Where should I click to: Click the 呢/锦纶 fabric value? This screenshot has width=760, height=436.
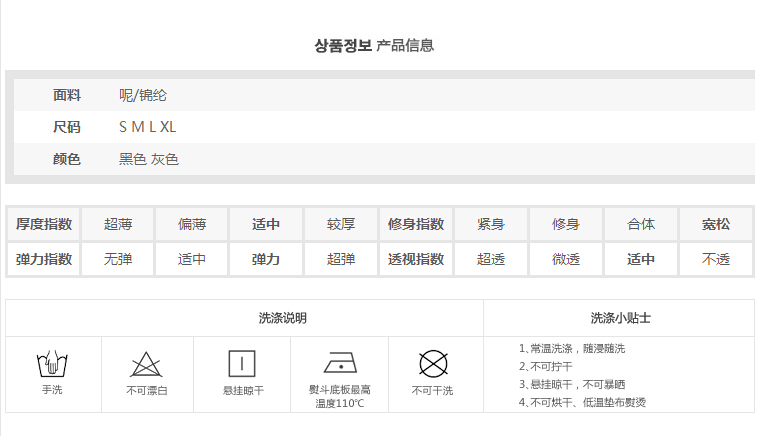(x=143, y=95)
